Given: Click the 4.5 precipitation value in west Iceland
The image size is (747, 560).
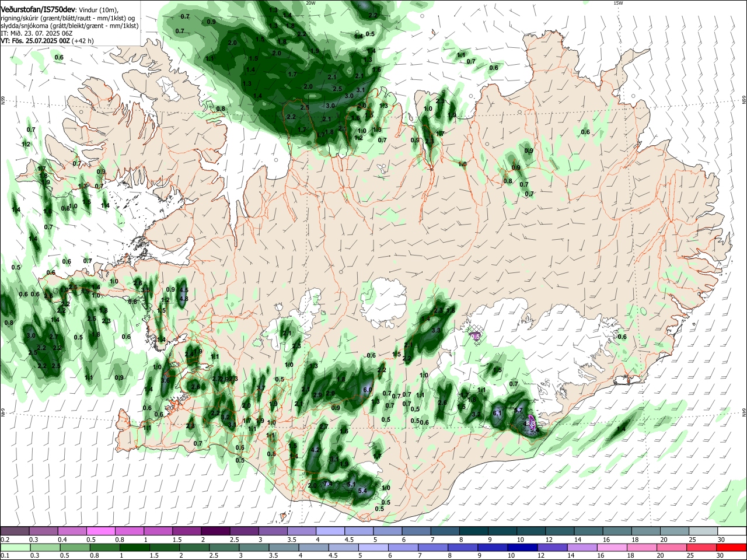Looking at the screenshot, I should (x=184, y=290).
